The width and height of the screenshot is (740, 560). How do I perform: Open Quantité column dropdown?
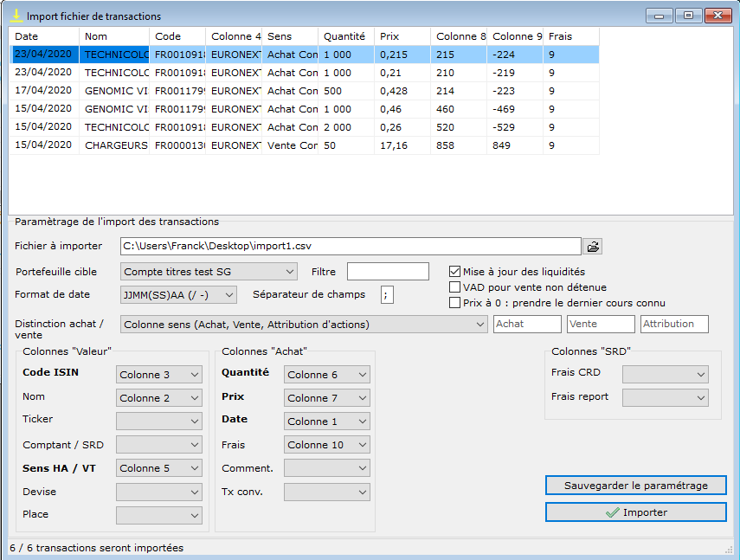click(326, 375)
